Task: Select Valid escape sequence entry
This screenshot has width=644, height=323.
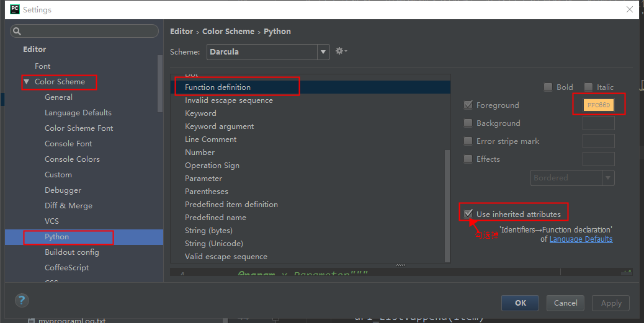Action: [310, 257]
